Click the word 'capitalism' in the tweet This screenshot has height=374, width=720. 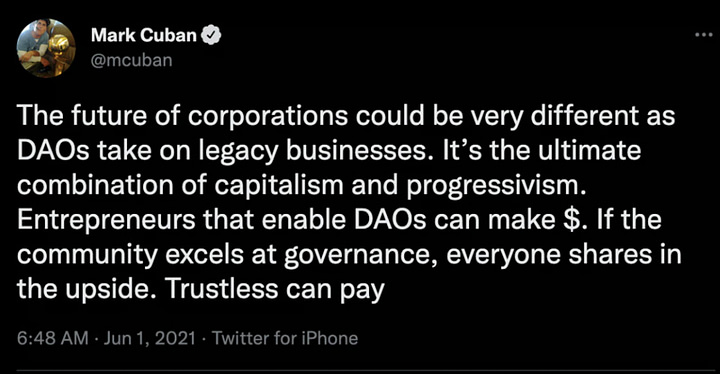click(x=279, y=186)
